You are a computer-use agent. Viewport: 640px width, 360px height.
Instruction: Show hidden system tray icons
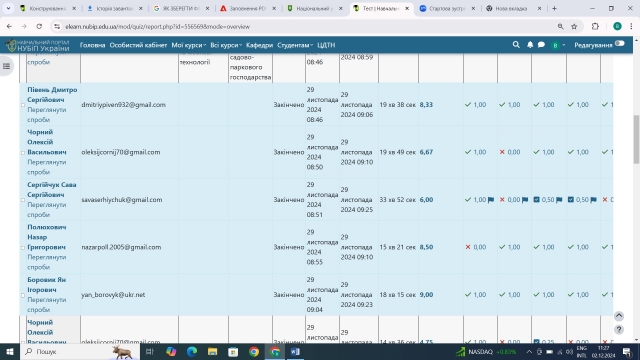[529, 351]
